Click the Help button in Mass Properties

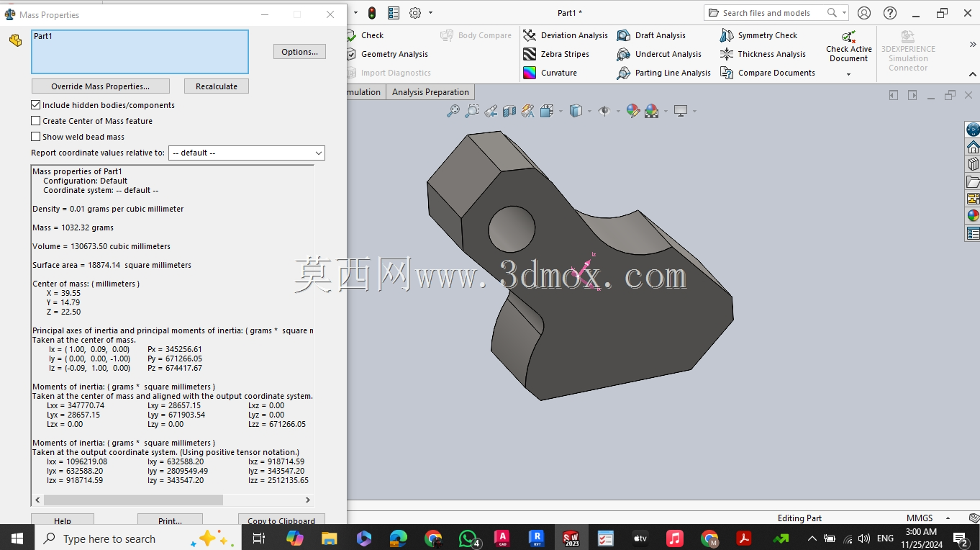point(63,520)
